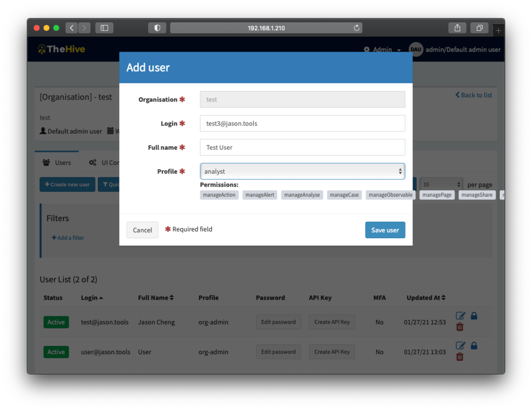Reload the page with refresh icon
Viewport: 532px width, 410px height.
[356, 28]
